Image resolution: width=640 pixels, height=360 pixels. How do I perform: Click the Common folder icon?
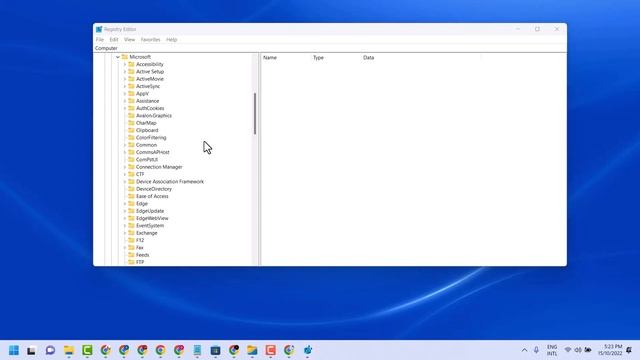point(131,145)
